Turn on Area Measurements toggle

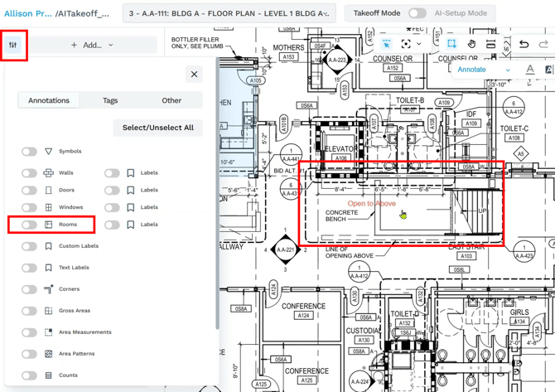[29, 332]
